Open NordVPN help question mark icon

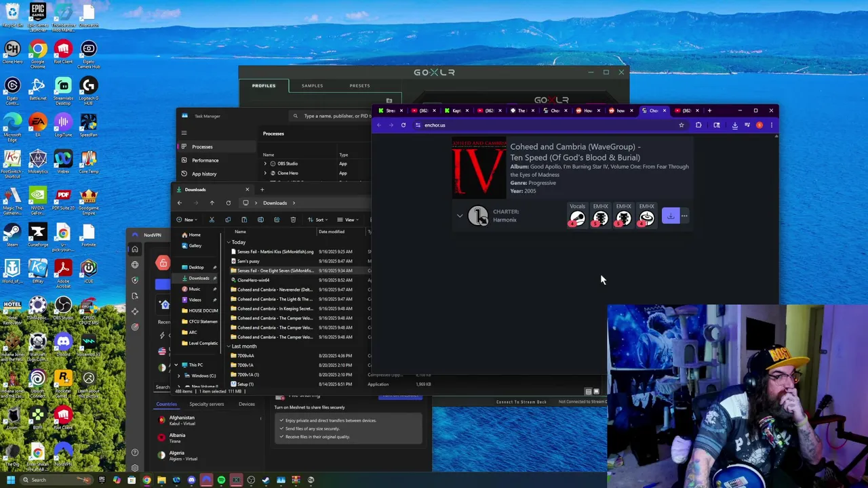[135, 452]
